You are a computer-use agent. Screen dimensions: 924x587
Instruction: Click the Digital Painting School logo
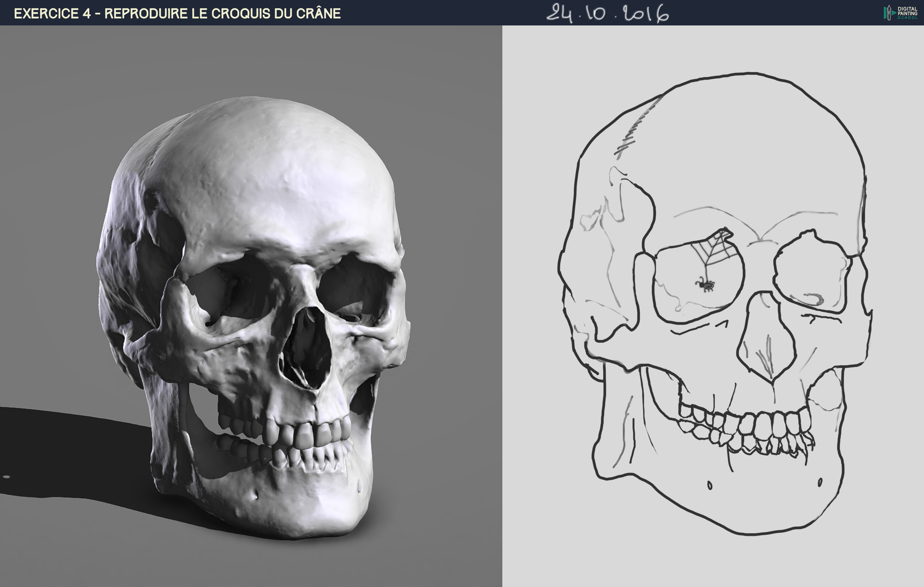(900, 13)
